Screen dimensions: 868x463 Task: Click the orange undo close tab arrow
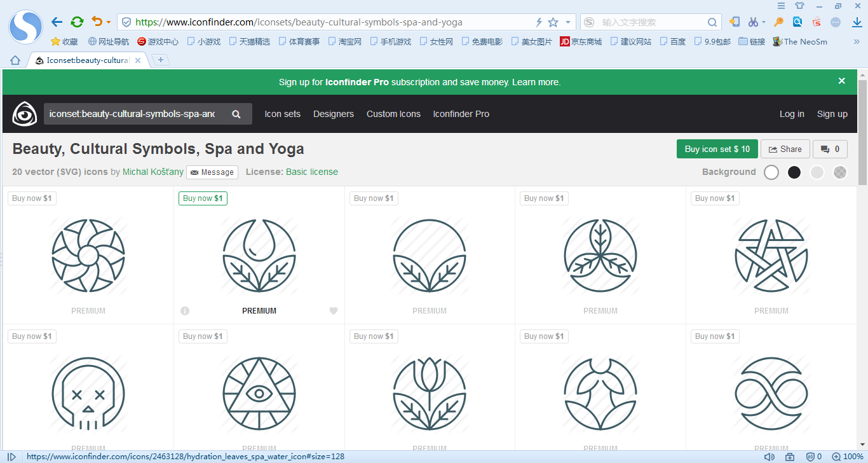coord(97,22)
